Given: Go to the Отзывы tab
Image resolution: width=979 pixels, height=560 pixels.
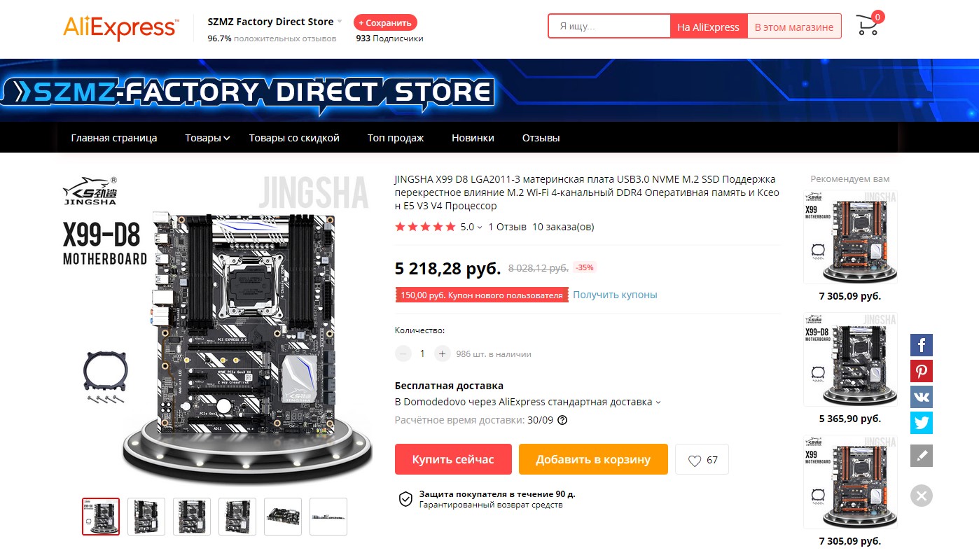Looking at the screenshot, I should pyautogui.click(x=541, y=138).
